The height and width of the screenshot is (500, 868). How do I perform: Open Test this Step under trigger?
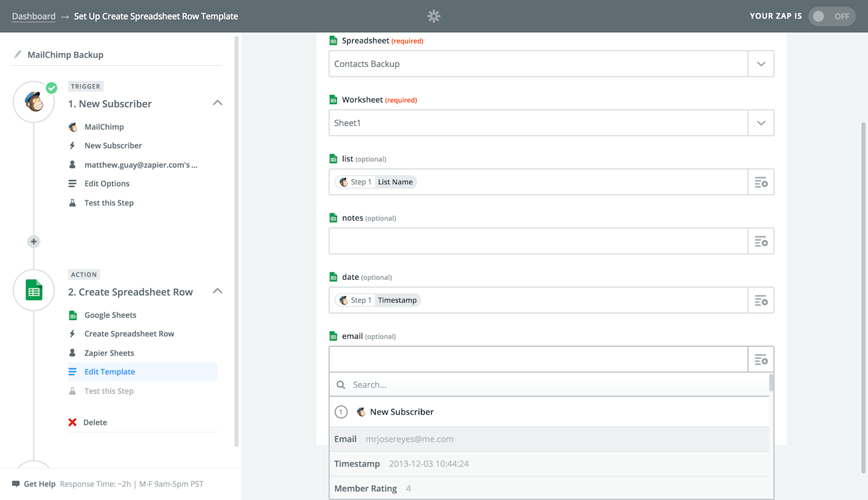pyautogui.click(x=109, y=203)
